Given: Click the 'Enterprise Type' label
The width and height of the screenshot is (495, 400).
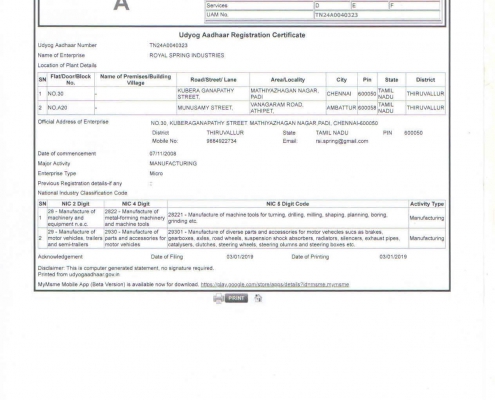Looking at the screenshot, I should pyautogui.click(x=57, y=173).
